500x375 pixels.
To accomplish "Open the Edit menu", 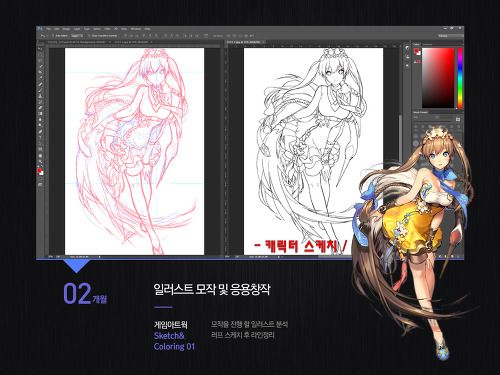I will coord(57,29).
